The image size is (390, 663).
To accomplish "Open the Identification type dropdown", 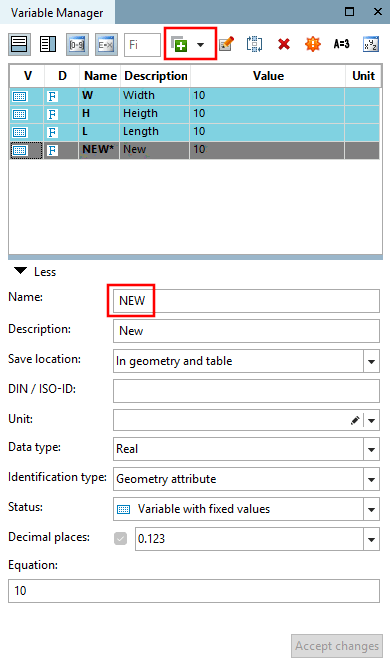I will tap(371, 479).
